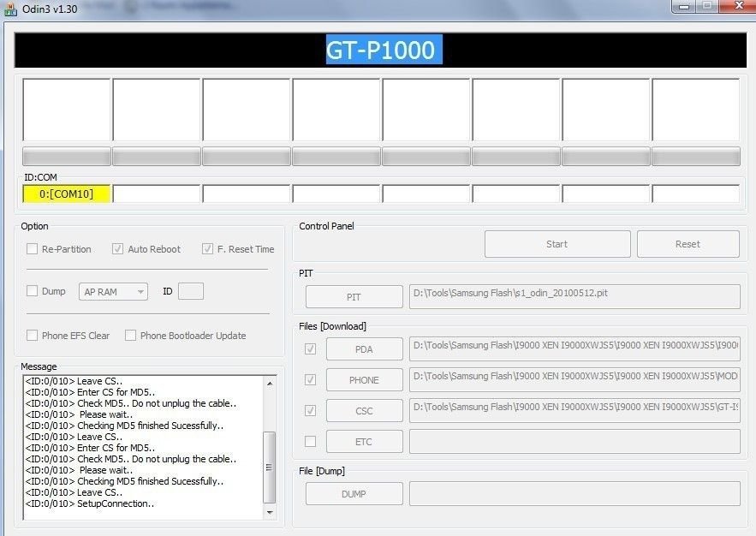This screenshot has width=756, height=536.
Task: Click the Control Panel group label
Action: pos(326,226)
